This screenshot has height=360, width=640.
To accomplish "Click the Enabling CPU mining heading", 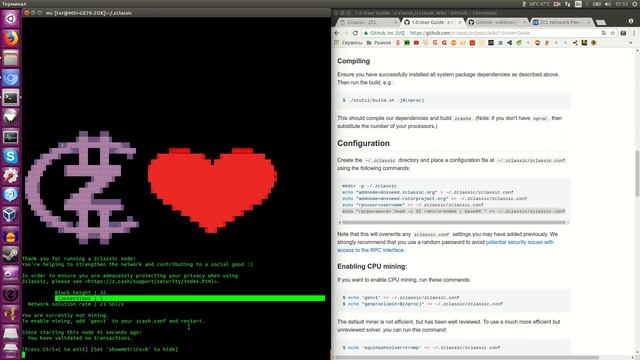I will click(x=372, y=267).
